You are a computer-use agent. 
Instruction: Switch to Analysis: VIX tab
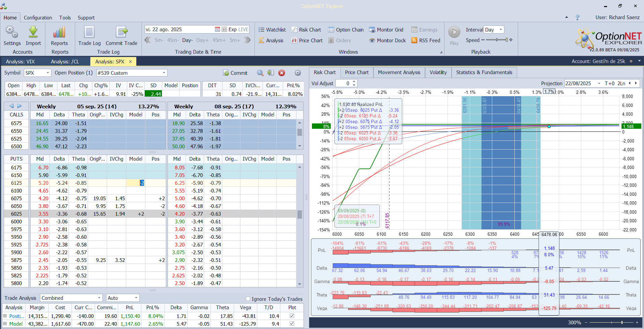(x=20, y=61)
